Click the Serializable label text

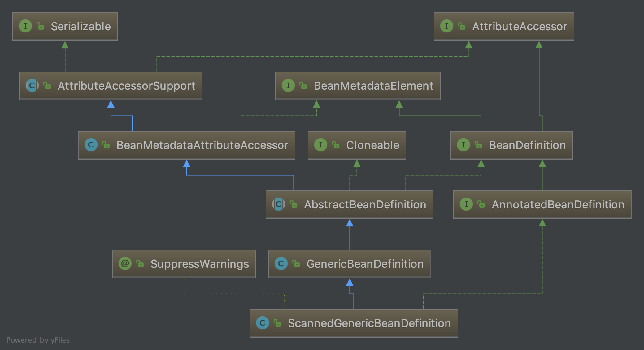click(80, 26)
